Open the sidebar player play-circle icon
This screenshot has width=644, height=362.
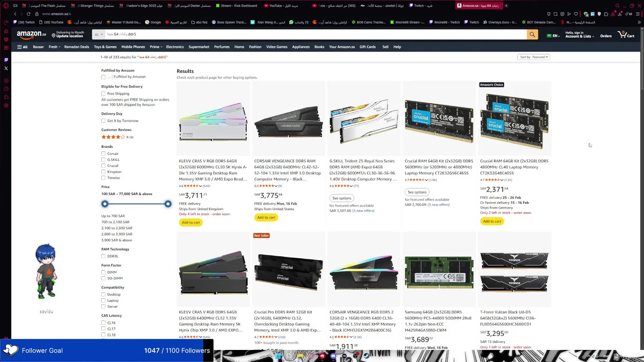[x=6, y=80]
